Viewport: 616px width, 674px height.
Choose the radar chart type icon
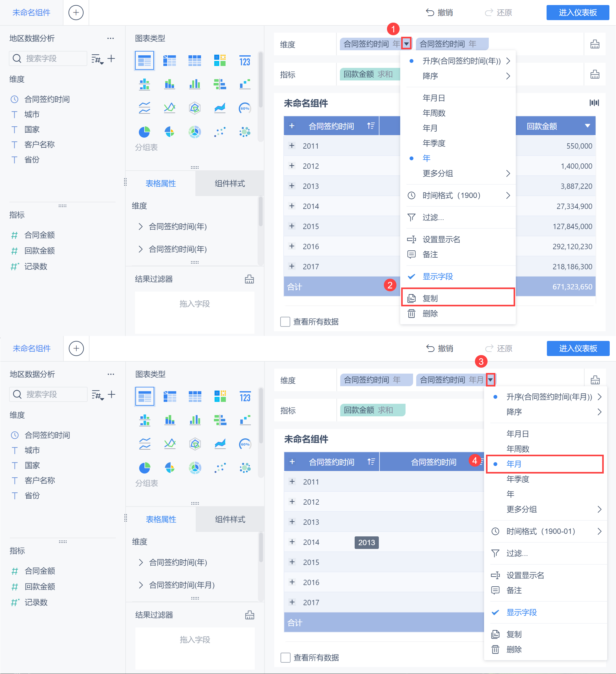pyautogui.click(x=194, y=108)
